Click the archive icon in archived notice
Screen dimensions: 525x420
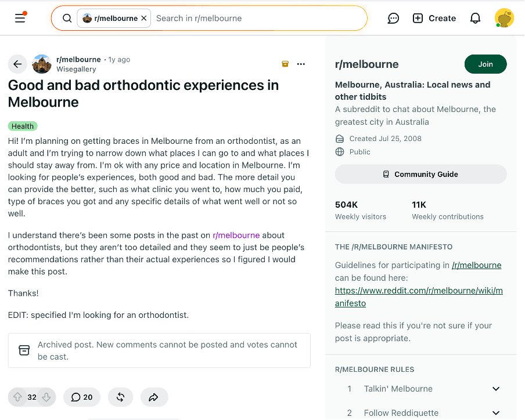[x=24, y=350]
